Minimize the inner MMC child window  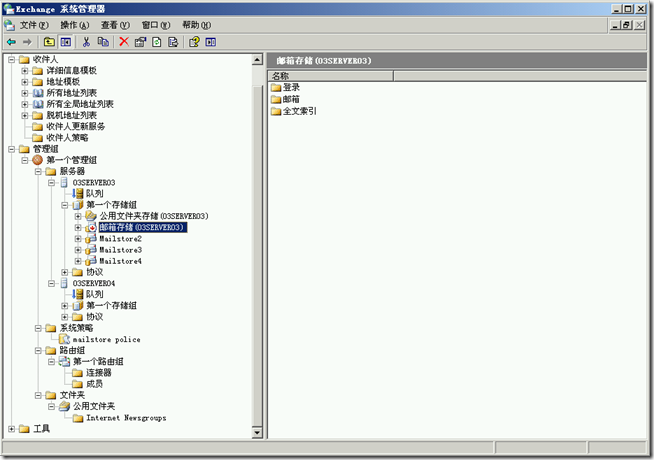click(615, 25)
